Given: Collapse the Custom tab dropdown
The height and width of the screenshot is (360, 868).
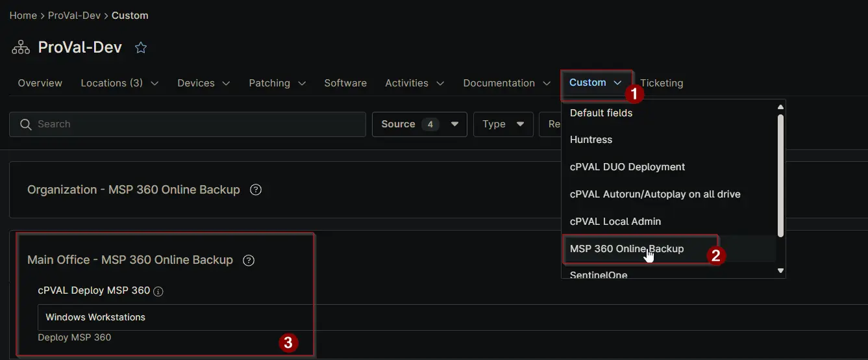Looking at the screenshot, I should [595, 83].
